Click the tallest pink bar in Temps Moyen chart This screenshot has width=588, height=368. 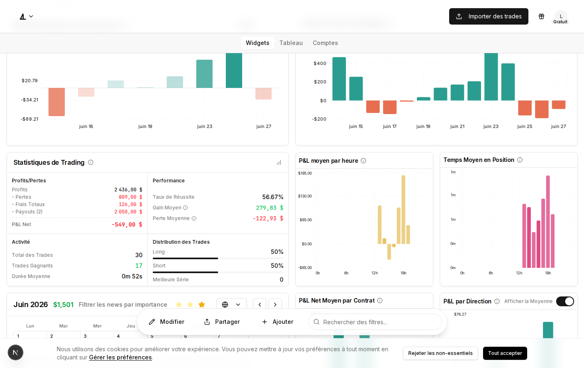click(x=548, y=222)
